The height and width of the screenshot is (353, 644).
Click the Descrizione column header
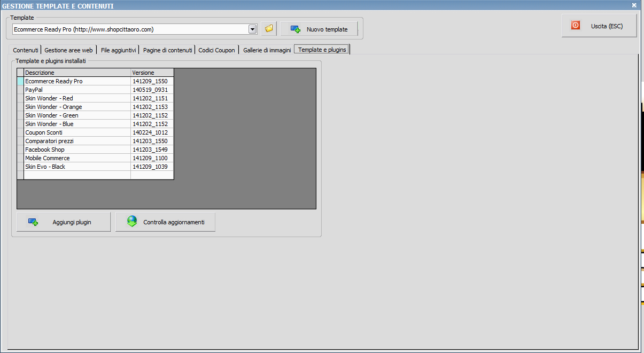[x=77, y=73]
